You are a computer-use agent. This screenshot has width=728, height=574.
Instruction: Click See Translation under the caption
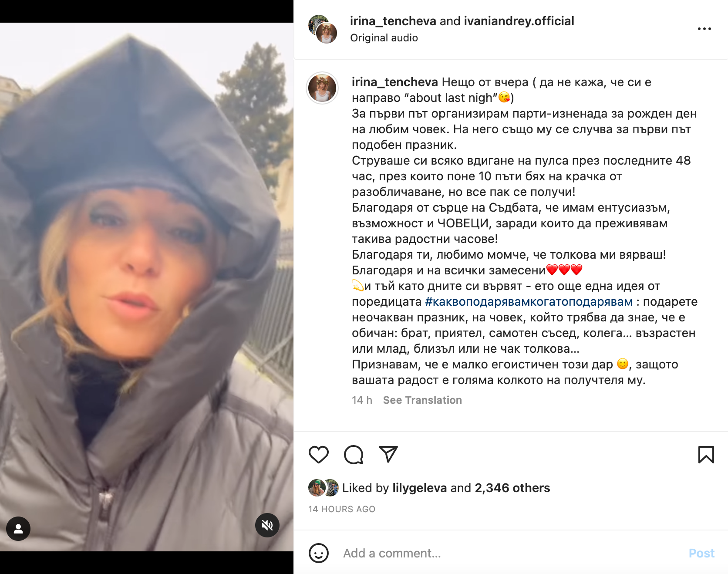[422, 400]
